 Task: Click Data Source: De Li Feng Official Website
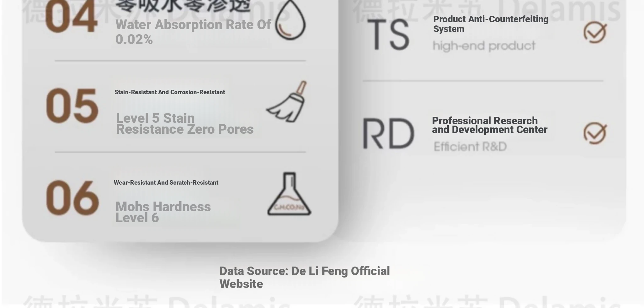pyautogui.click(x=304, y=278)
